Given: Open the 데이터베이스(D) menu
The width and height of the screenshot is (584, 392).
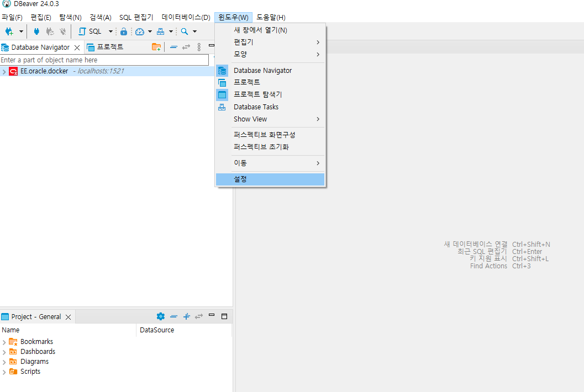Looking at the screenshot, I should (x=186, y=18).
